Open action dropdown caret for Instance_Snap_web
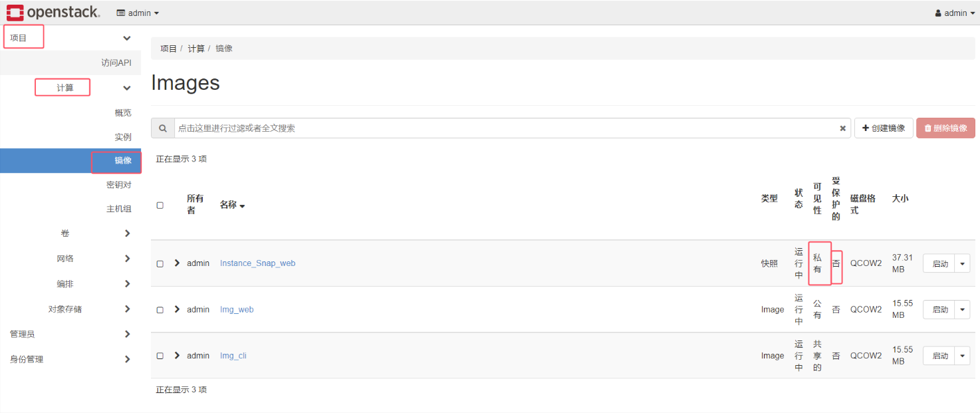Screen dimensions: 980x413 click(x=963, y=263)
